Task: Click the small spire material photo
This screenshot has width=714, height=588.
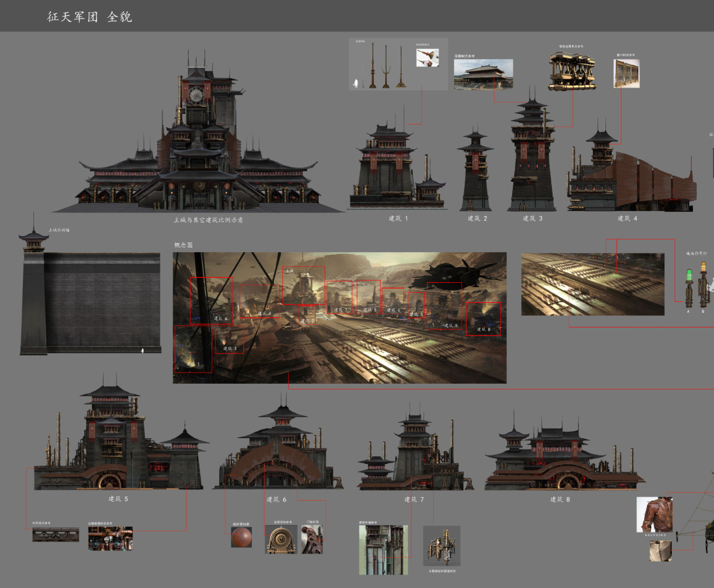Action: point(427,58)
